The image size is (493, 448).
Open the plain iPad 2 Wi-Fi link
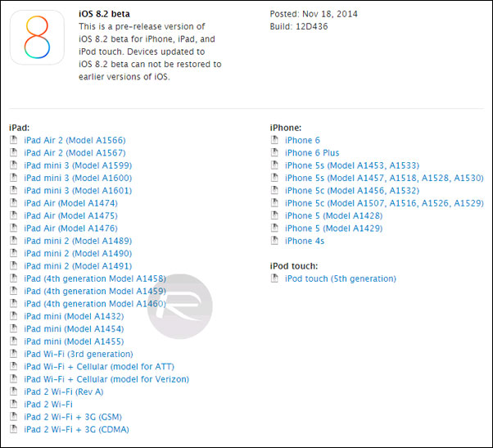coord(48,405)
